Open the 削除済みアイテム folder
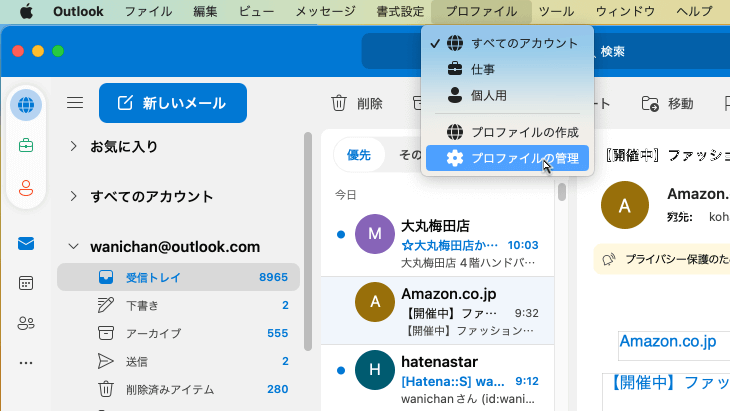The image size is (730, 411). 178,389
